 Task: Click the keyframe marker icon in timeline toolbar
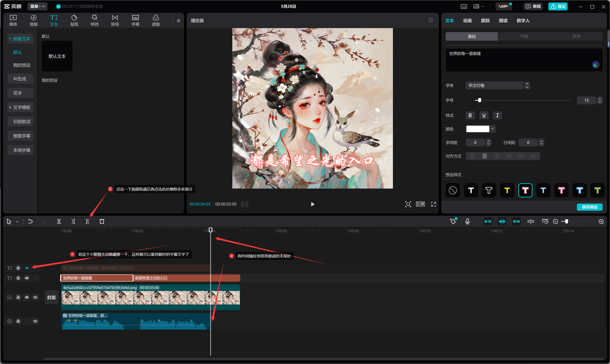(453, 221)
